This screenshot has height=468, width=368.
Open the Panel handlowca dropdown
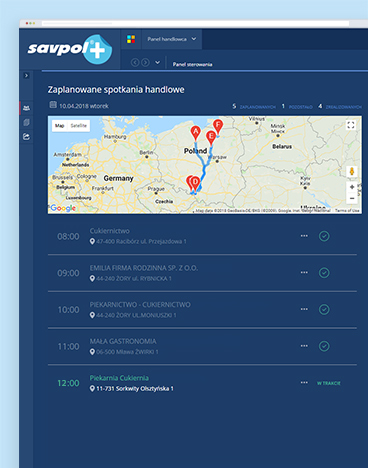coord(172,39)
